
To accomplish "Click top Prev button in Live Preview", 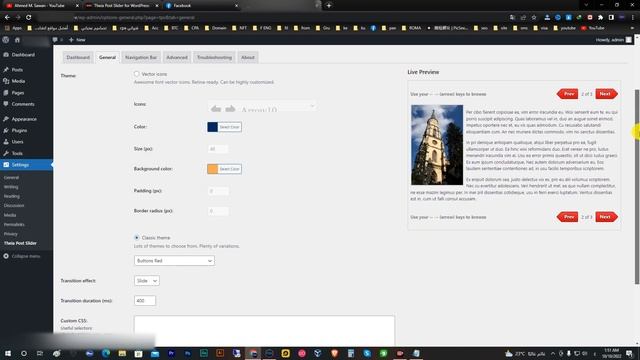I will (567, 94).
